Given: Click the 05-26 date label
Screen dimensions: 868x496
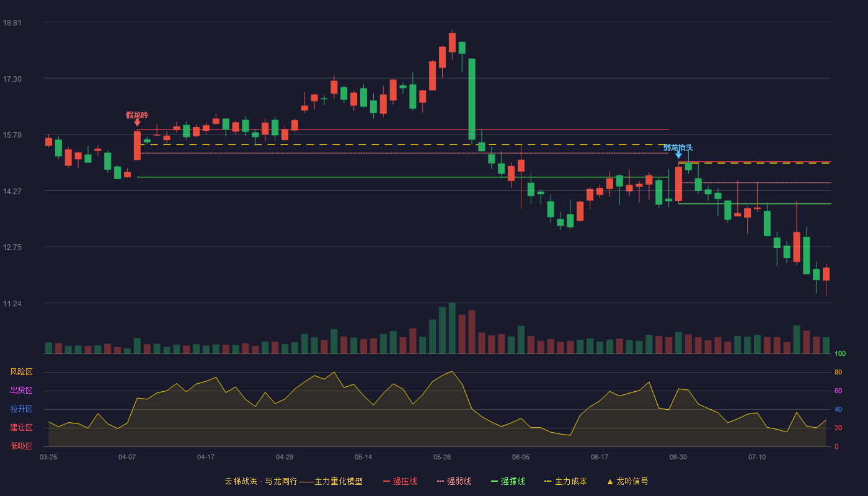Looking at the screenshot, I should tap(442, 457).
